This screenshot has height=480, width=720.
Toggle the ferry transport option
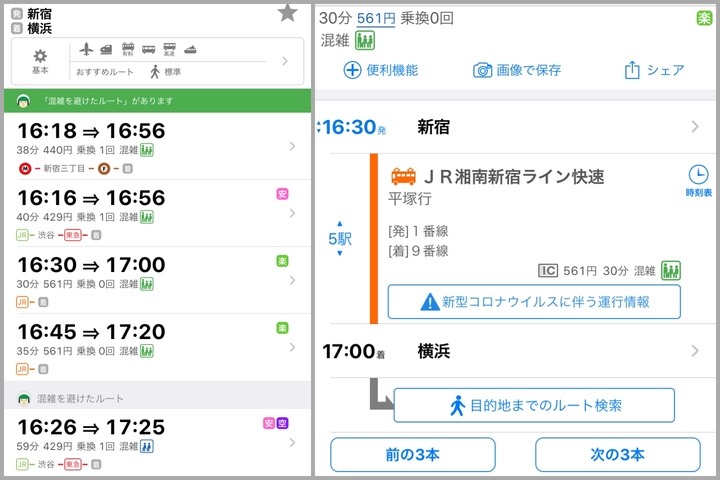190,50
